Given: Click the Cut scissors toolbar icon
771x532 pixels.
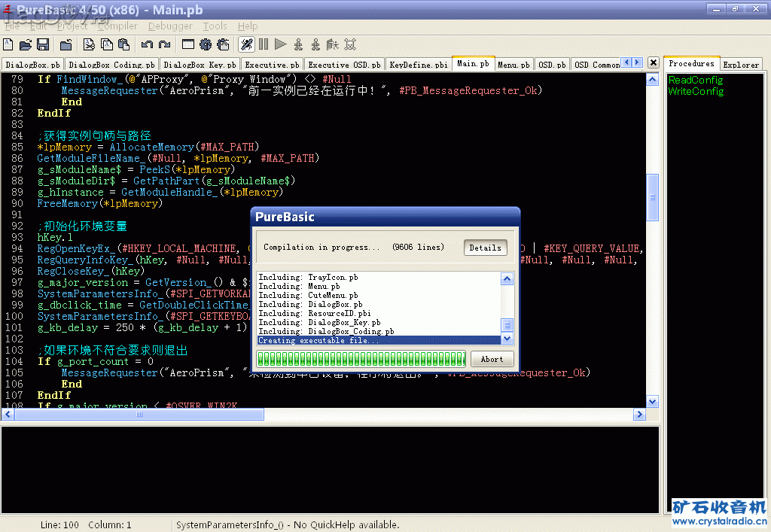Looking at the screenshot, I should click(x=90, y=45).
